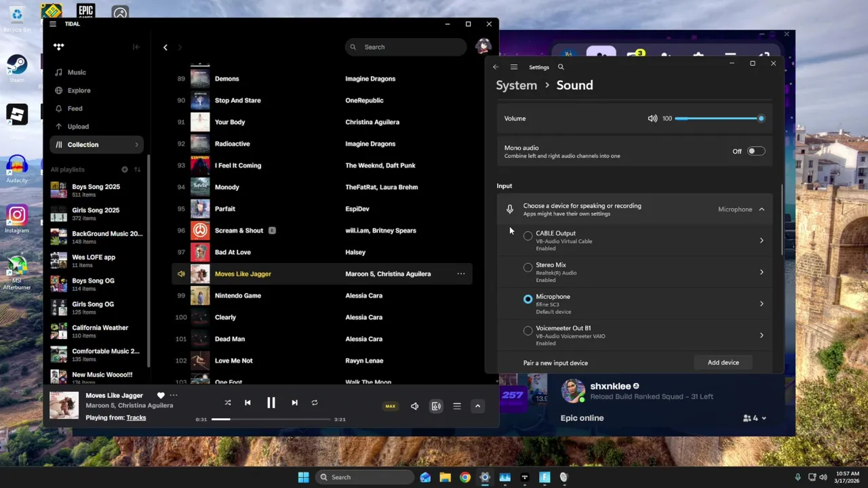Open the California Weather playlist
The image size is (868, 488).
(96, 331)
